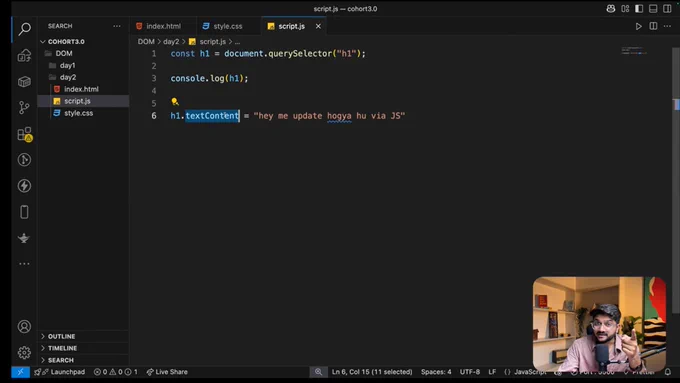This screenshot has width=680, height=383.
Task: Open Launchpad from status bar
Action: pos(60,372)
